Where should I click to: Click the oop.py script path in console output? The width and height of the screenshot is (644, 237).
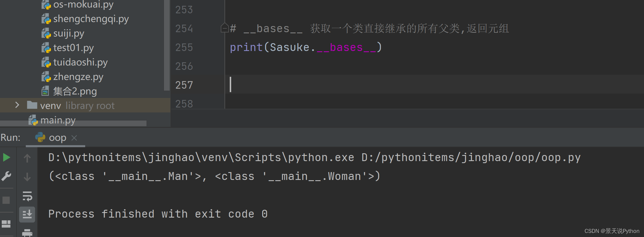tap(471, 158)
